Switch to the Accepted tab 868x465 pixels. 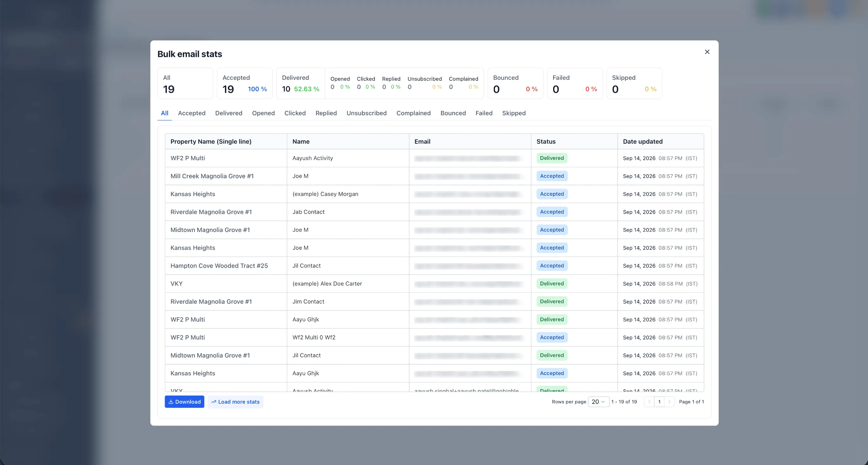192,113
